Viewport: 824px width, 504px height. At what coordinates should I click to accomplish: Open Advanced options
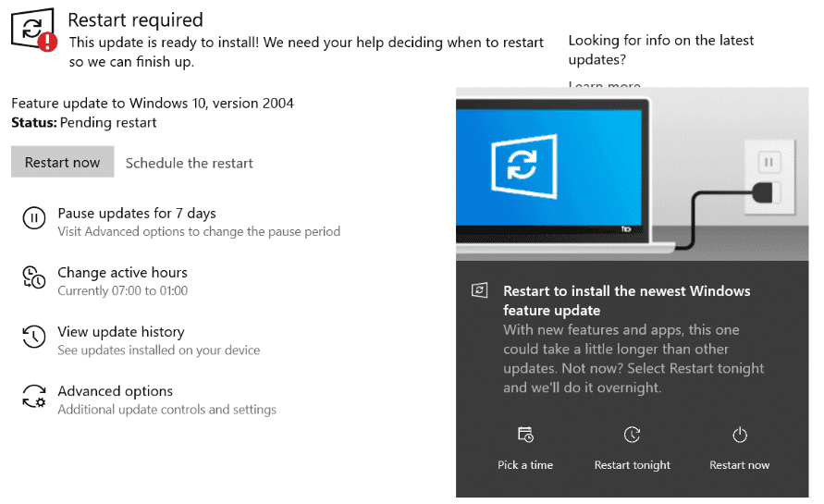click(x=115, y=391)
